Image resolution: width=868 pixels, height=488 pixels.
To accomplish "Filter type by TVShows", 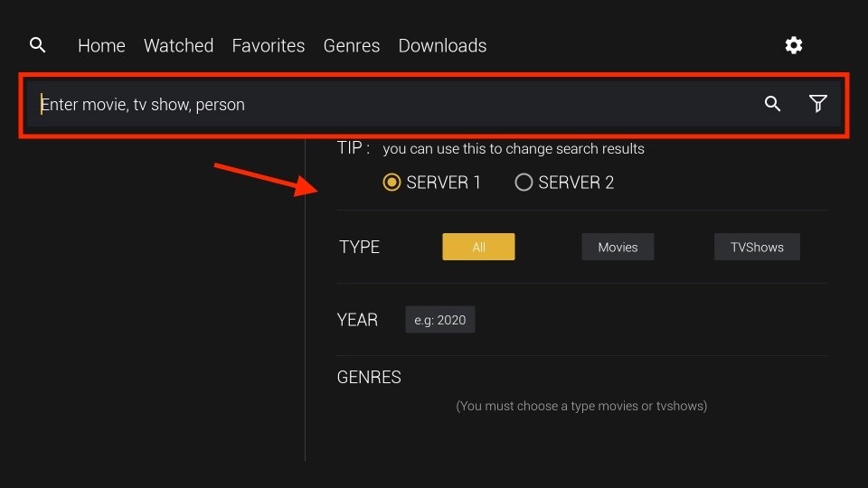I will (757, 247).
